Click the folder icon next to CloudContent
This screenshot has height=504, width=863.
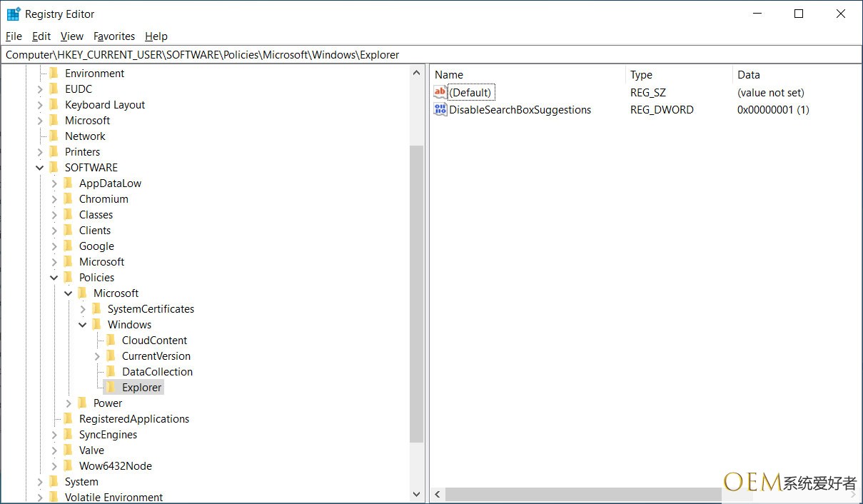(111, 341)
